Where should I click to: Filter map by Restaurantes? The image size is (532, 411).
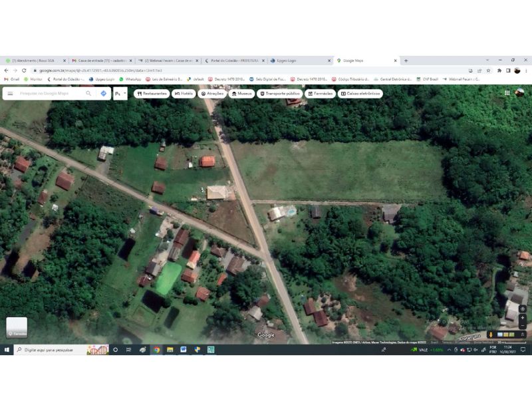point(152,94)
